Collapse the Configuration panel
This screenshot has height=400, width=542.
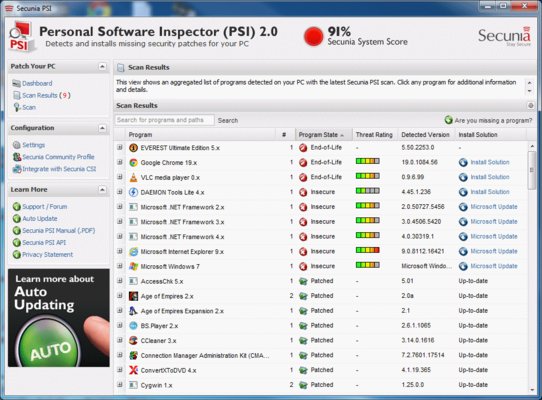tap(102, 128)
